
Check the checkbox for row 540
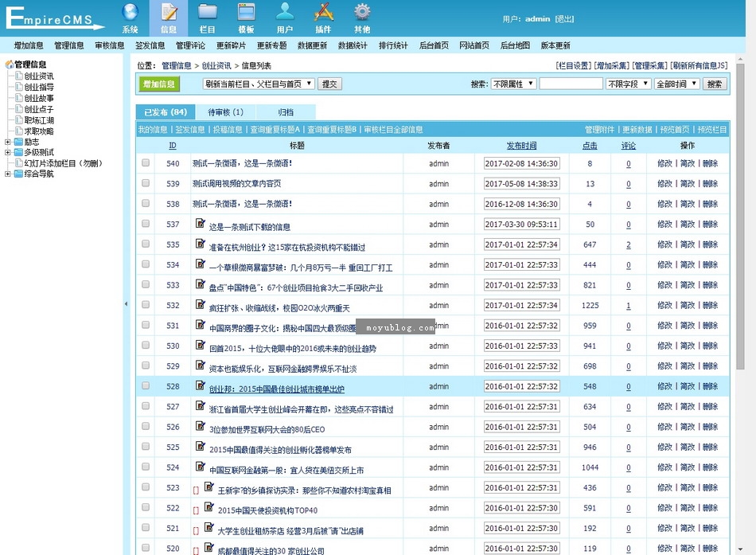[x=146, y=163]
